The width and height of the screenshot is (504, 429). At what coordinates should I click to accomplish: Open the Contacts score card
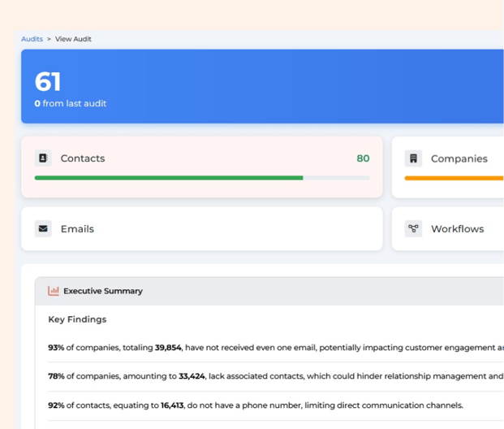(x=201, y=167)
